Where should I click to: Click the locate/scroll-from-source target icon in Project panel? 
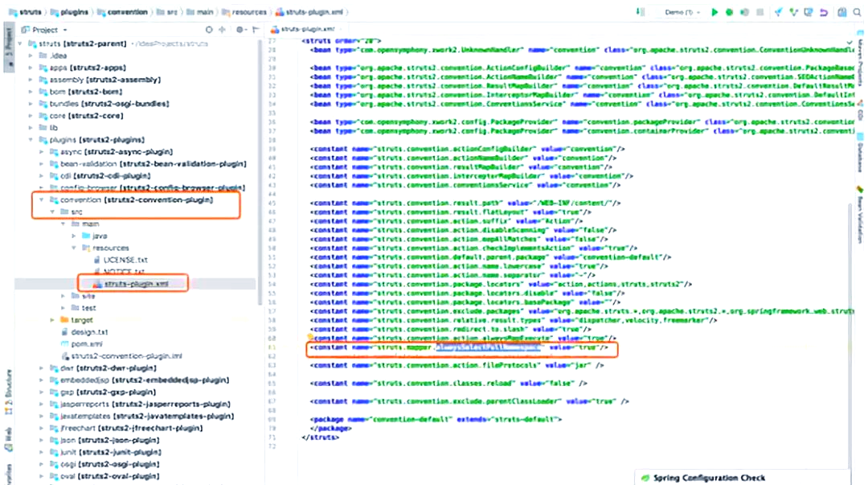[209, 30]
